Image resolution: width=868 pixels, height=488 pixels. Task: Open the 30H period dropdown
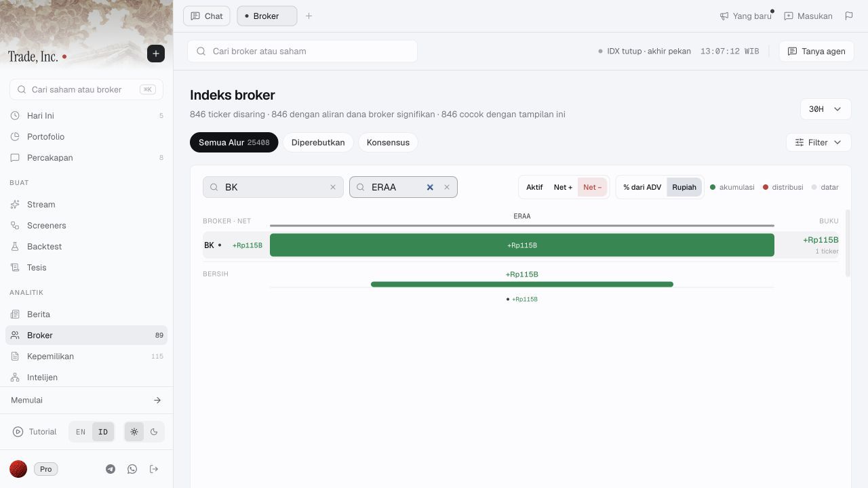[825, 109]
